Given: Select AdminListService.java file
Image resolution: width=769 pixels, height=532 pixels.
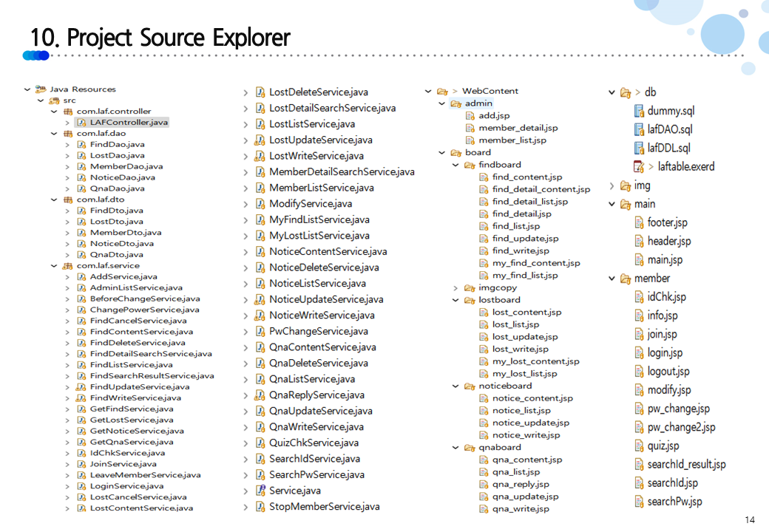Looking at the screenshot, I should pyautogui.click(x=136, y=287).
